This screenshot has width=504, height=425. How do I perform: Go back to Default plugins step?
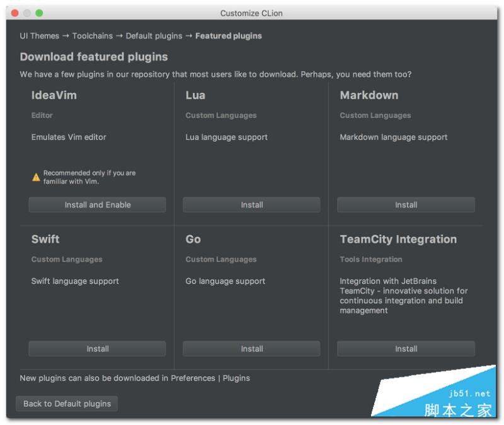(x=67, y=404)
